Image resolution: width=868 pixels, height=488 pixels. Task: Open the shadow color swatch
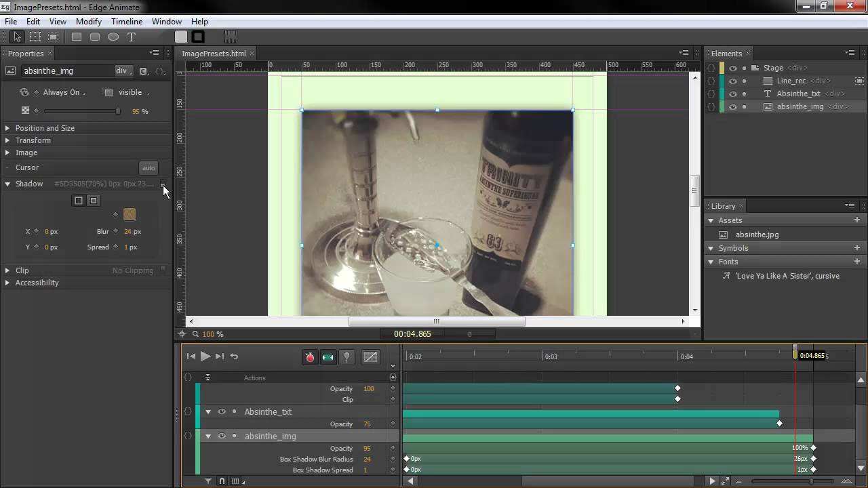130,214
